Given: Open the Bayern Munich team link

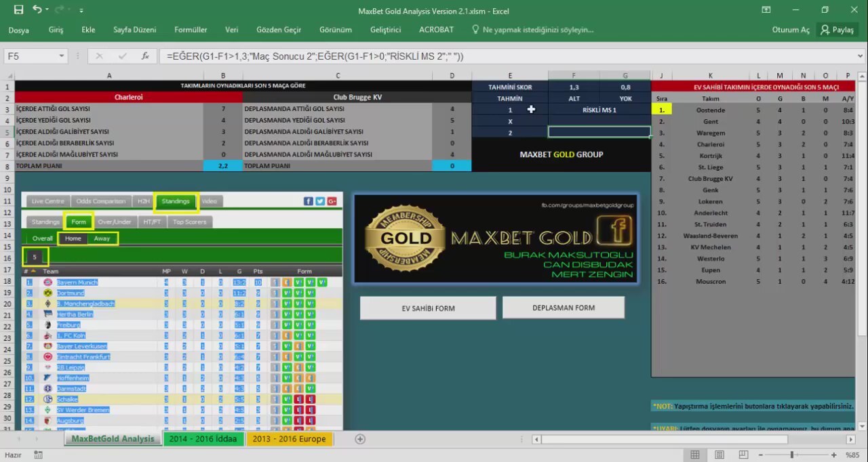Looking at the screenshot, I should point(77,282).
